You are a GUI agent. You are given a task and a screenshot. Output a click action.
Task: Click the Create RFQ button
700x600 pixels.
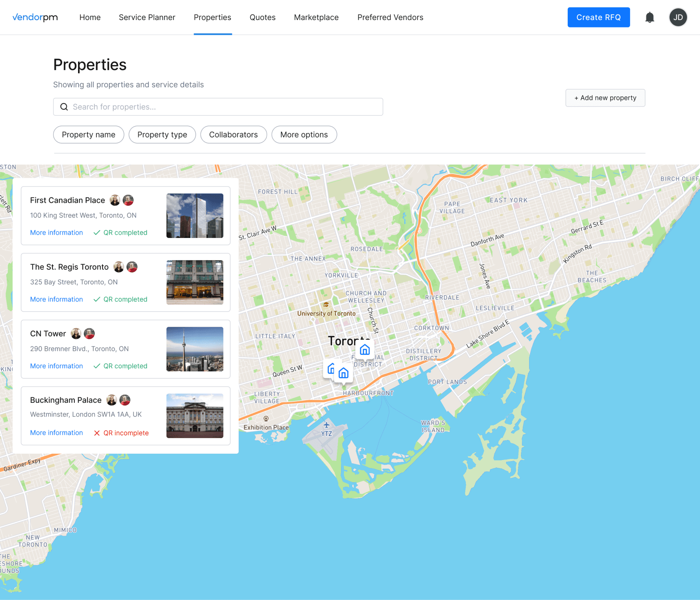(x=599, y=17)
